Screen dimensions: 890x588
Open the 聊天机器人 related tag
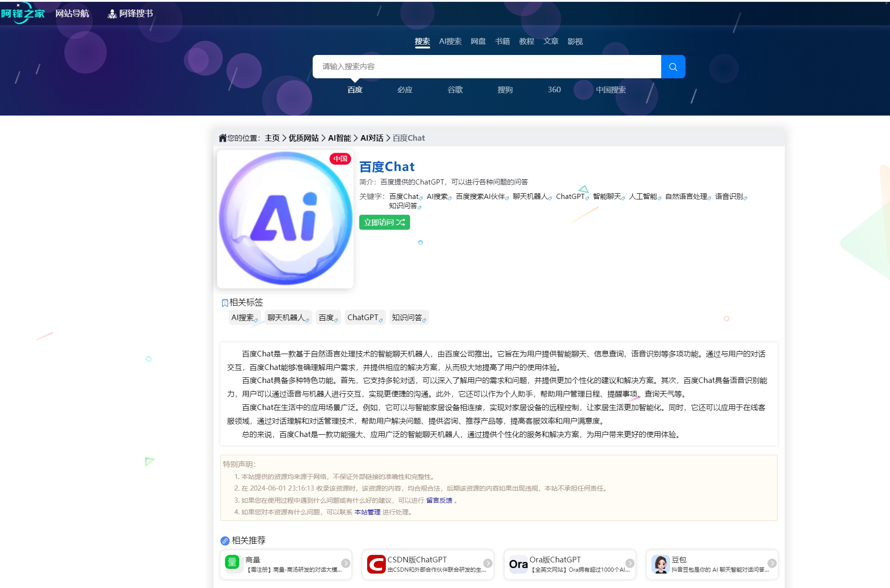[288, 318]
